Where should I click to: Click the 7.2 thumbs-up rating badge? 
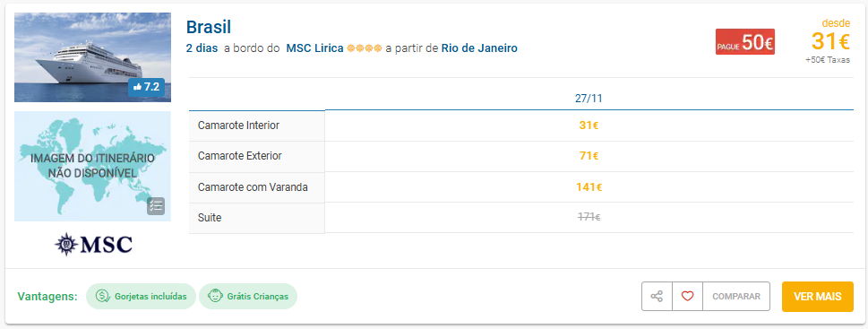(146, 87)
